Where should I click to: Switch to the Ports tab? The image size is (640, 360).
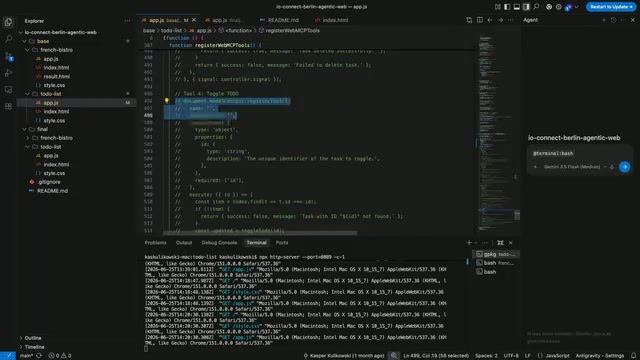tap(282, 242)
